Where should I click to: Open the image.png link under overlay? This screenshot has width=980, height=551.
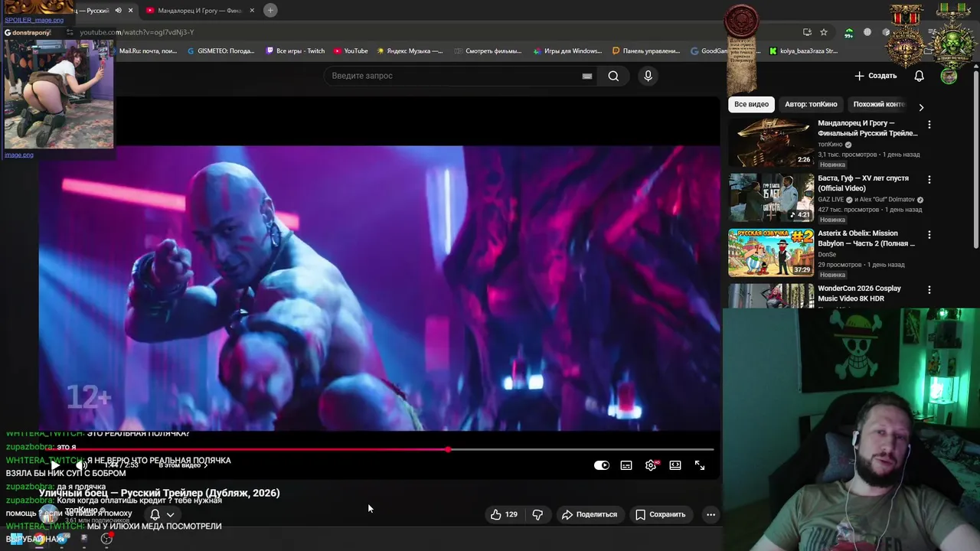click(19, 155)
